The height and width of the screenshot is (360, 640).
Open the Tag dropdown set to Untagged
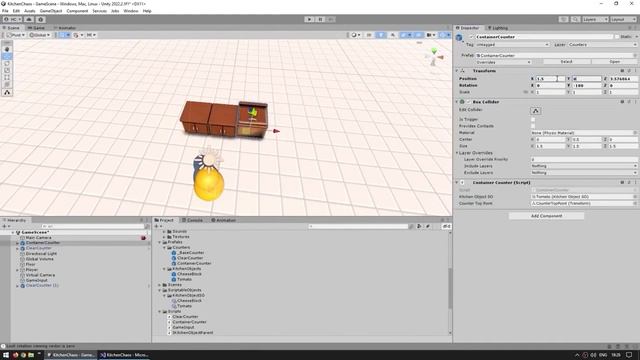pos(512,44)
